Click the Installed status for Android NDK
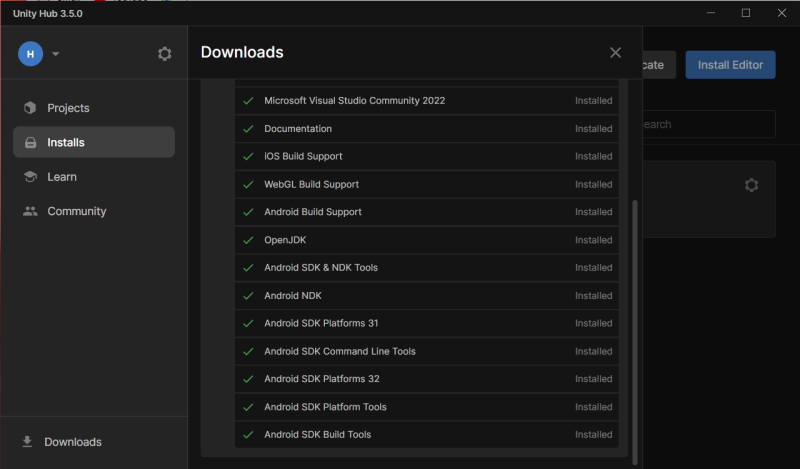Screen dimensions: 800x469 [593, 295]
